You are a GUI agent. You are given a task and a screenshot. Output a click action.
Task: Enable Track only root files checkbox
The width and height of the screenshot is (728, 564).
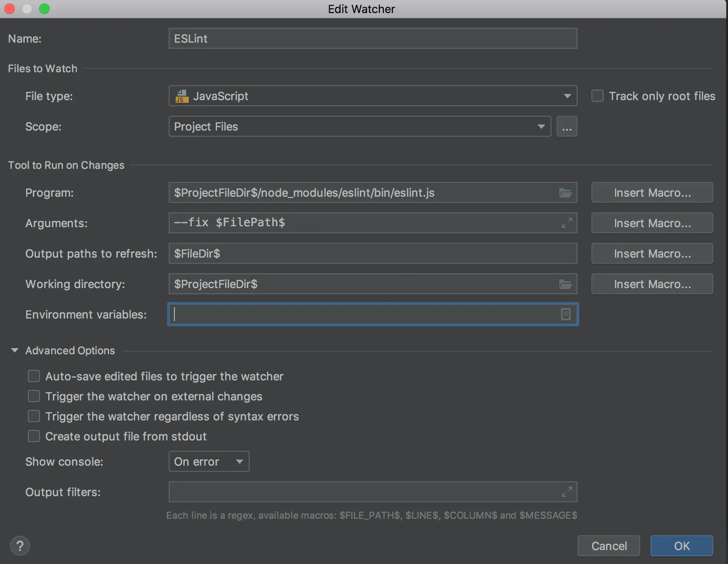pos(598,96)
